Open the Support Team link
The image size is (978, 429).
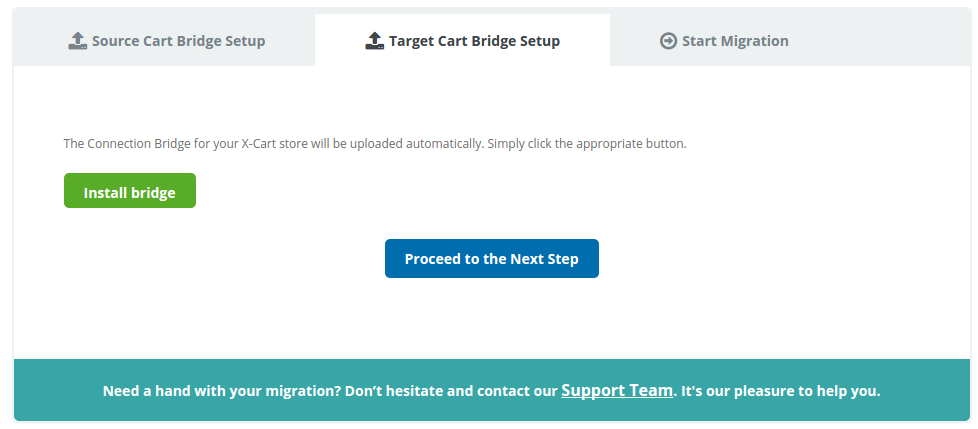pos(617,390)
